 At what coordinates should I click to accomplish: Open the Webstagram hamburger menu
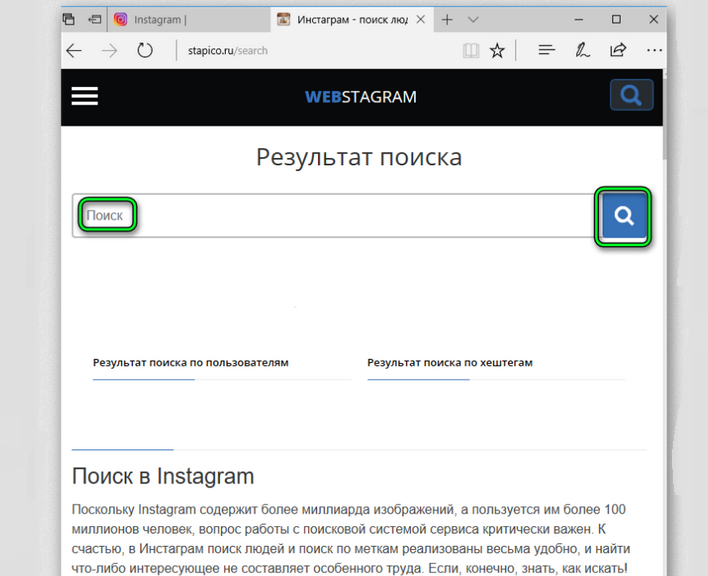84,96
